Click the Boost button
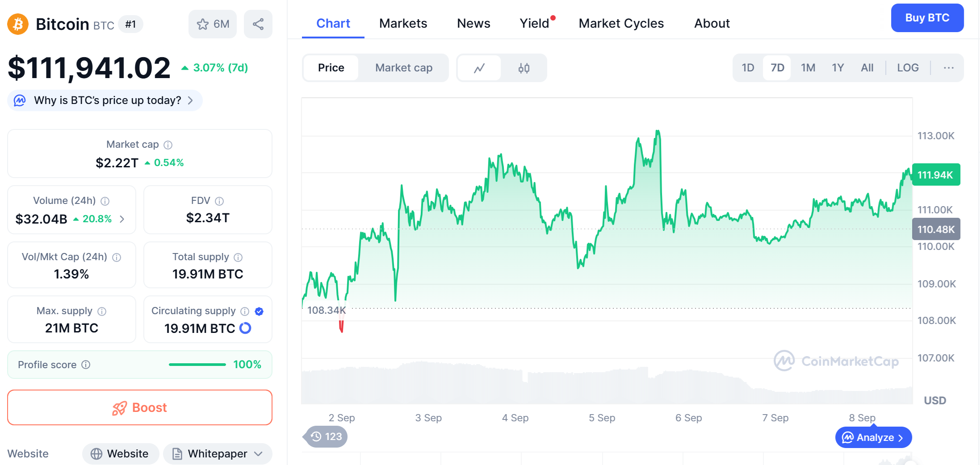 (140, 407)
